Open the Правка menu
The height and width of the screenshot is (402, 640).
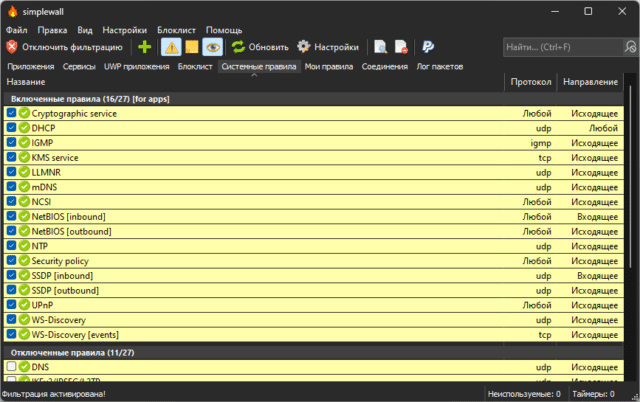coord(52,30)
